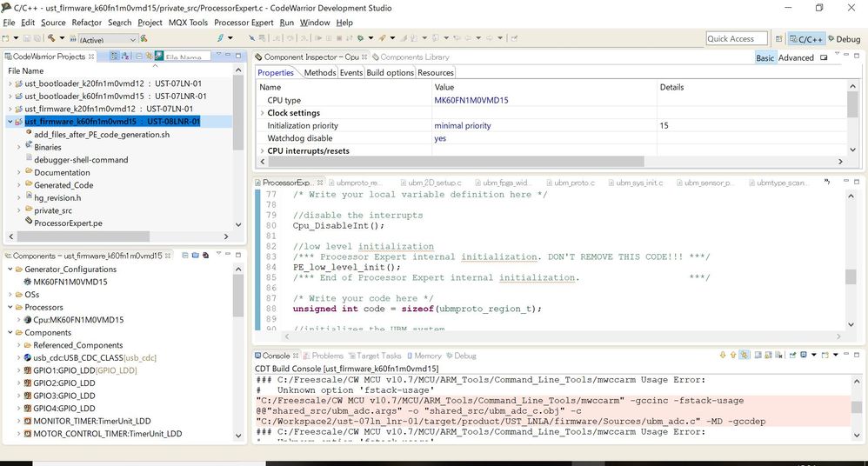Click the Watchdog disable 'yes' value

pyautogui.click(x=440, y=138)
